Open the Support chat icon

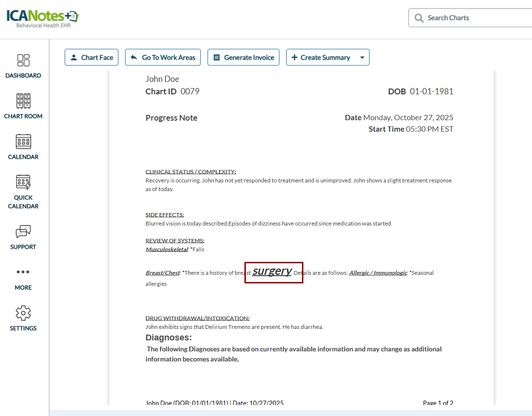(x=23, y=232)
